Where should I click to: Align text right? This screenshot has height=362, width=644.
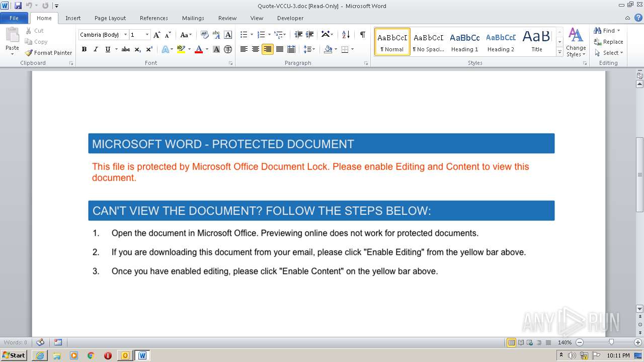pos(267,49)
